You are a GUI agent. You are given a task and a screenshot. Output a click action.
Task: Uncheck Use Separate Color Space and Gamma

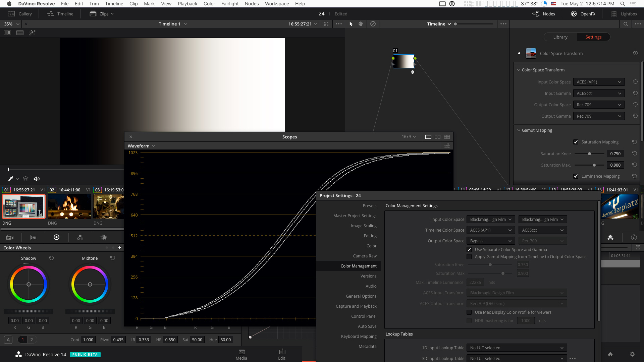coord(469,250)
